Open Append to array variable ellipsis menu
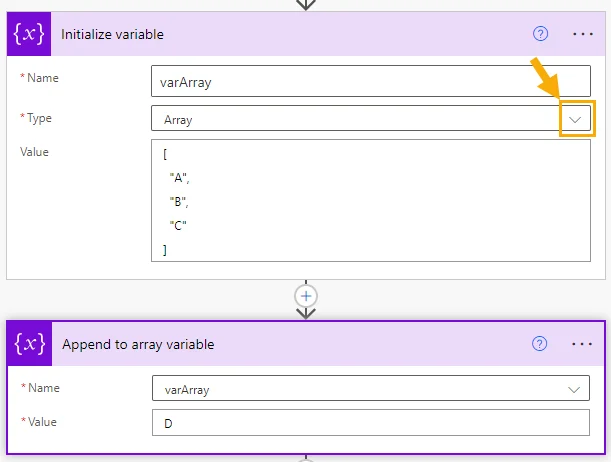The width and height of the screenshot is (611, 462). click(583, 344)
